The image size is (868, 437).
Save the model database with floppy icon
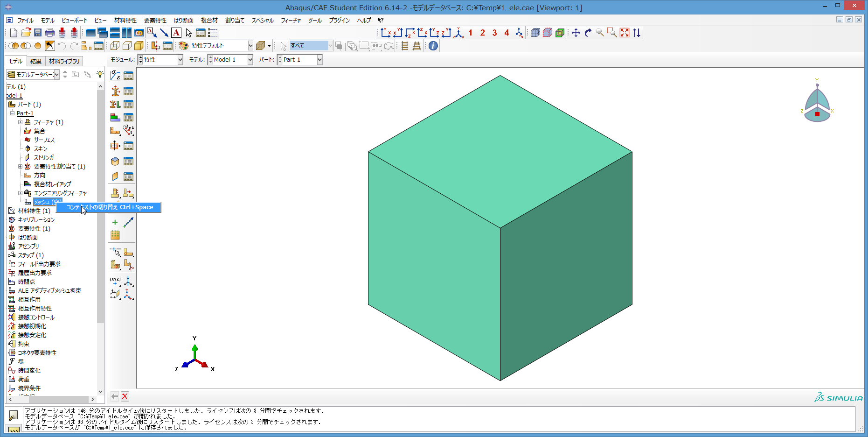pos(38,33)
